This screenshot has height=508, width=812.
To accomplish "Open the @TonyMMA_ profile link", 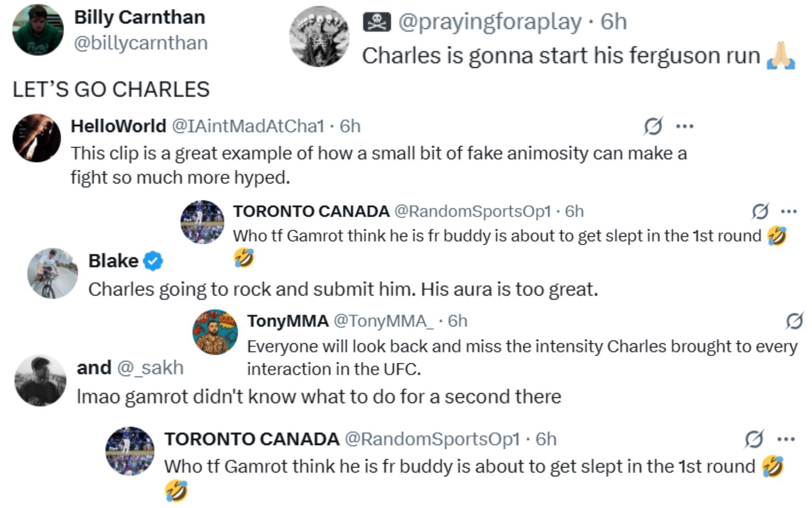I will pos(384,321).
